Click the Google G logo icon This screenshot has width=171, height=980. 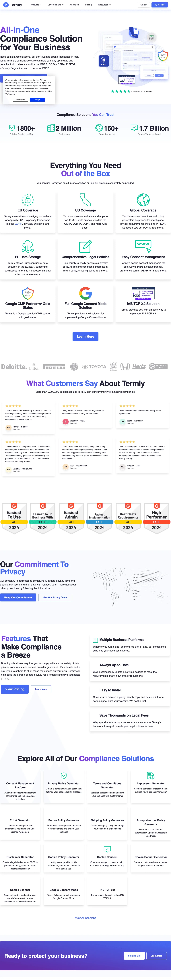(x=85, y=293)
